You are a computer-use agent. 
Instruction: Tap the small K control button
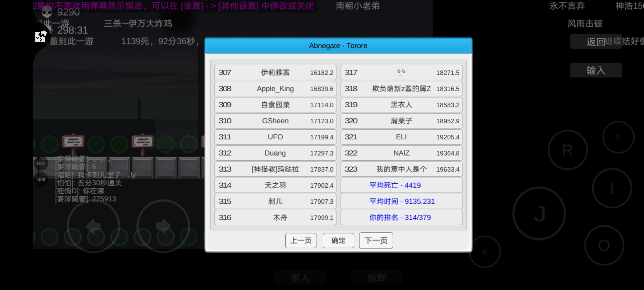(x=485, y=252)
